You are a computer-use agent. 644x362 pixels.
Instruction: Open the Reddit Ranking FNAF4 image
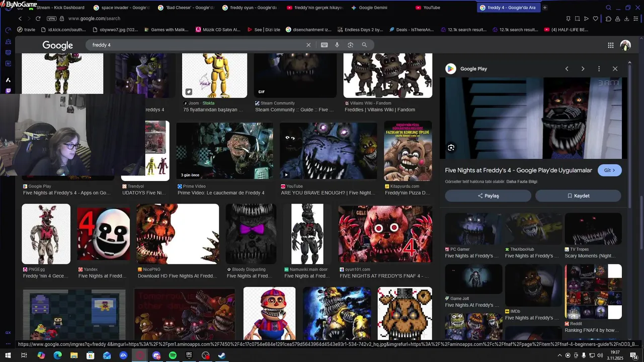click(593, 292)
